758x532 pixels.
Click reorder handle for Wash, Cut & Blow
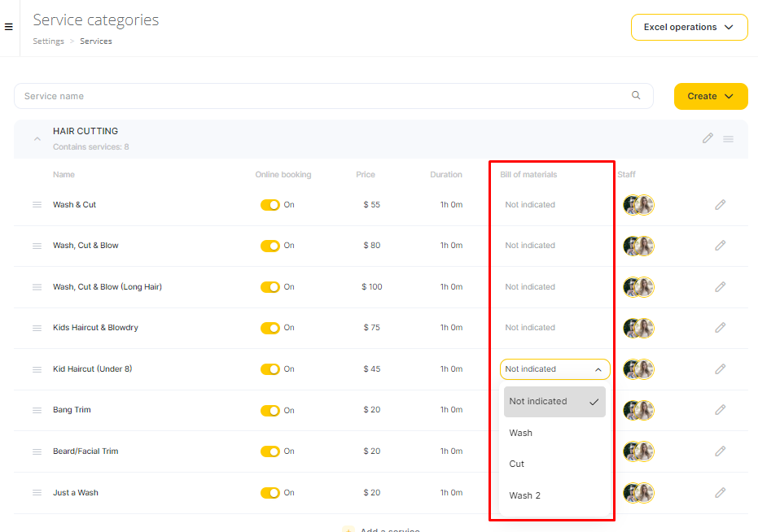[37, 246]
